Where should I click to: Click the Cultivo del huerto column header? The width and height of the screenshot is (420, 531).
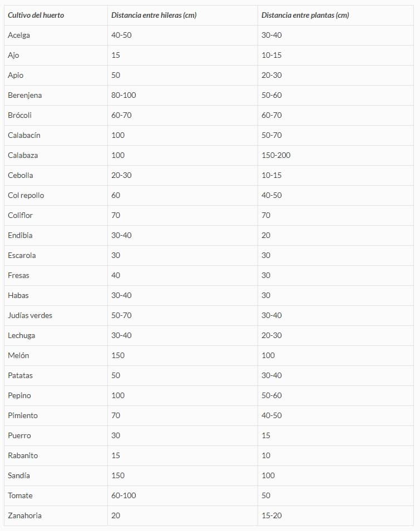click(x=36, y=15)
